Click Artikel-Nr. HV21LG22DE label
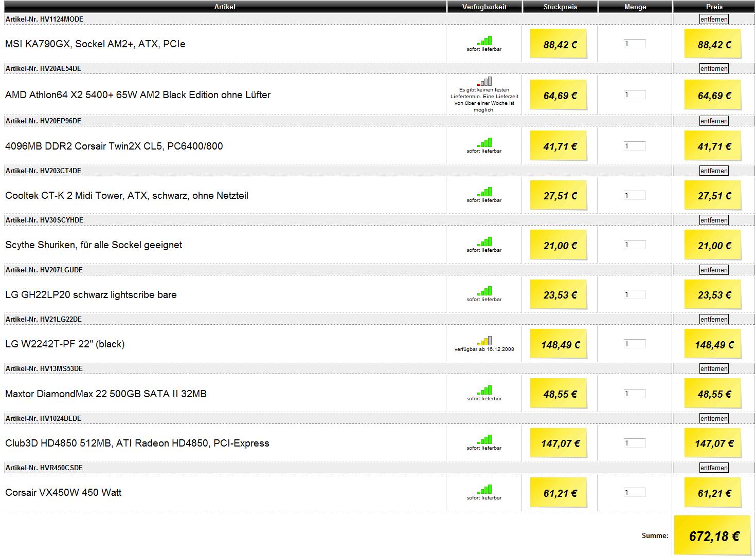Viewport: 756px width, 557px height. click(x=44, y=319)
